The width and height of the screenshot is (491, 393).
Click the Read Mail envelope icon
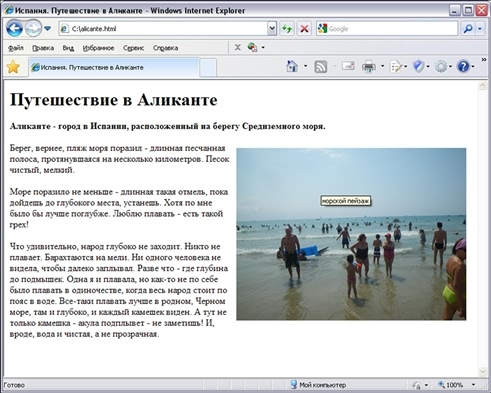pyautogui.click(x=348, y=66)
